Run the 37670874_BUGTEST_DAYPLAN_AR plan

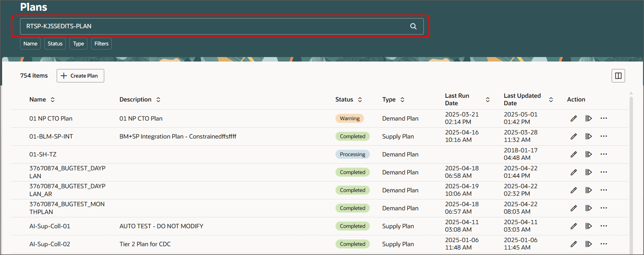pos(589,190)
